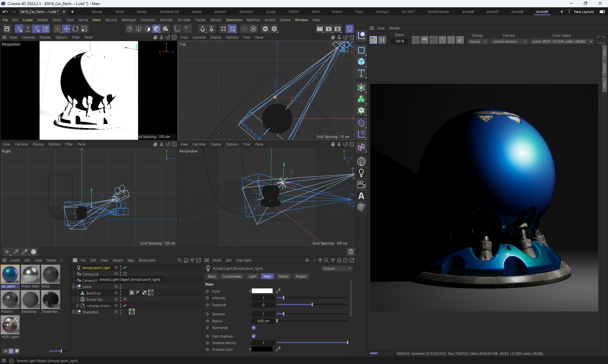Screen dimensions: 608x364
Task: Pause the Arnold IPR render
Action: pyautogui.click(x=382, y=40)
